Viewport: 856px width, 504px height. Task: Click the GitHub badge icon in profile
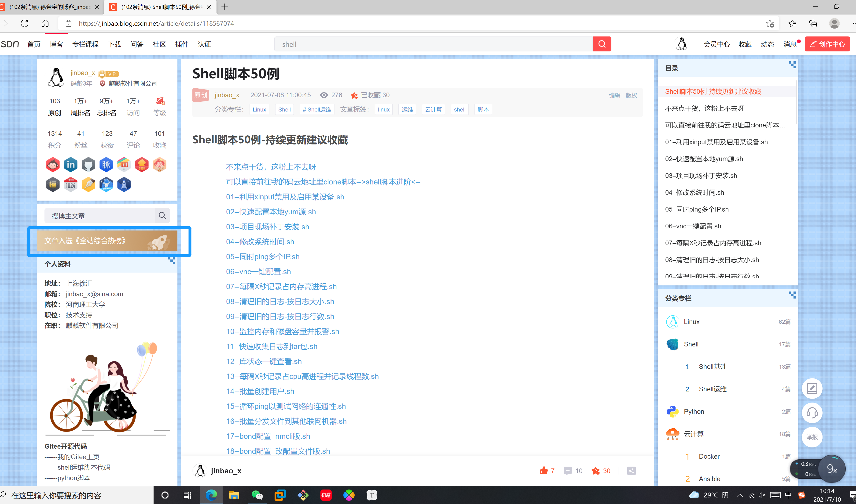(x=88, y=165)
